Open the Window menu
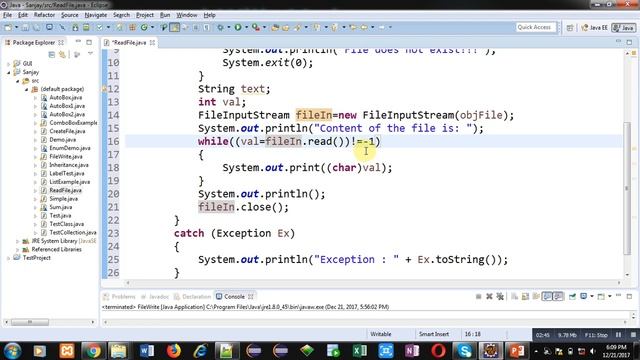 point(187,15)
